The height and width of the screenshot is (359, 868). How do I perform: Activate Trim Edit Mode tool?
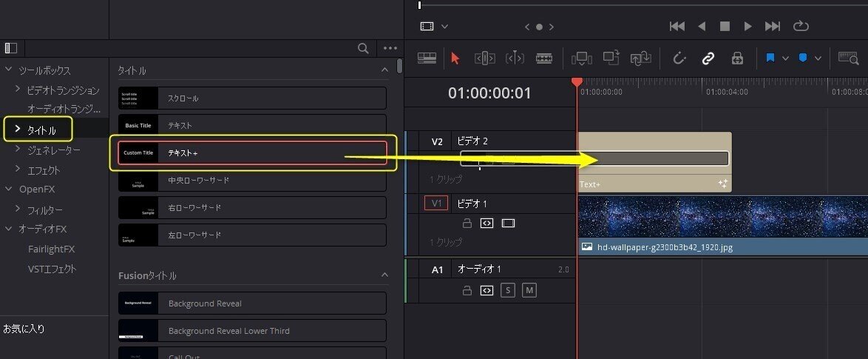click(485, 58)
